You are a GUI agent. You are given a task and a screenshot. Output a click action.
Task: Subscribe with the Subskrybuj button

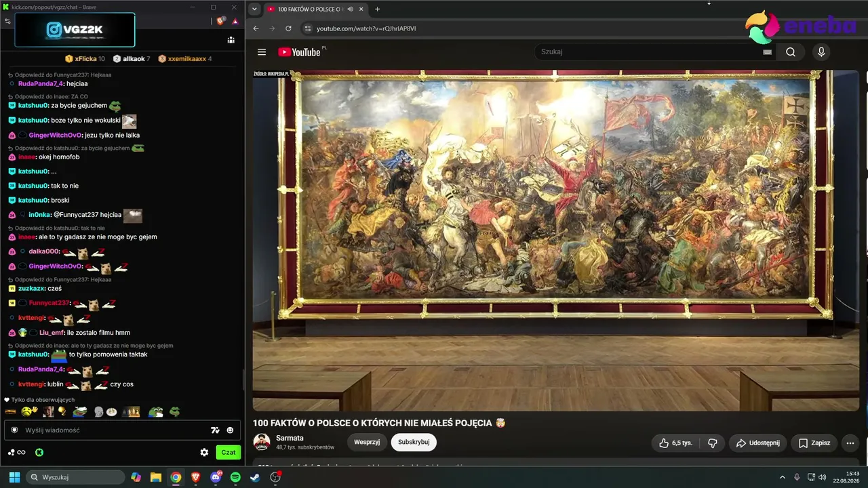click(414, 443)
